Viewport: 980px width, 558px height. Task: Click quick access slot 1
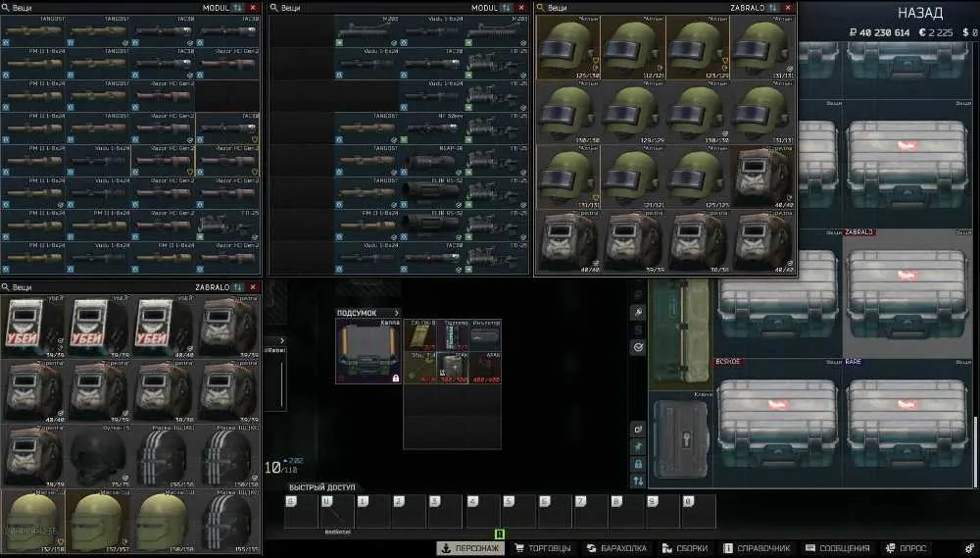(373, 512)
